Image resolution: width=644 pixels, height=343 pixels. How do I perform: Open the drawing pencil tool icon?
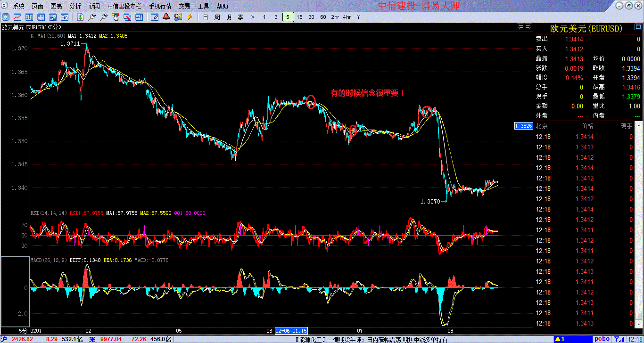154,17
